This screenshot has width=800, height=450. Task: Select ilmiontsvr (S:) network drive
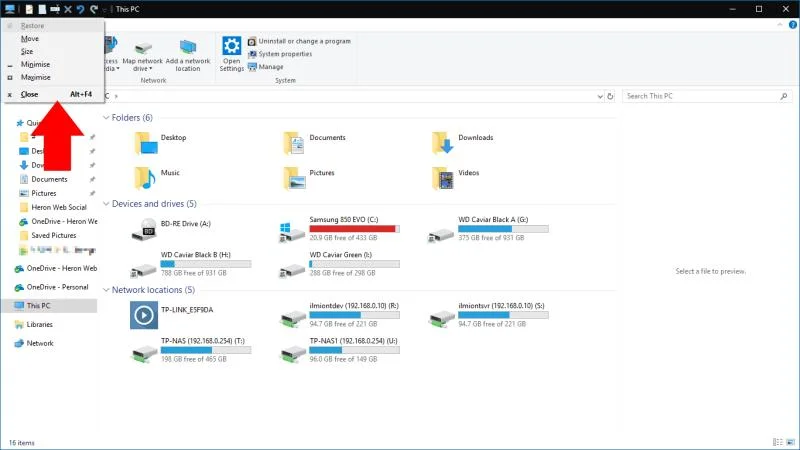[x=488, y=315]
